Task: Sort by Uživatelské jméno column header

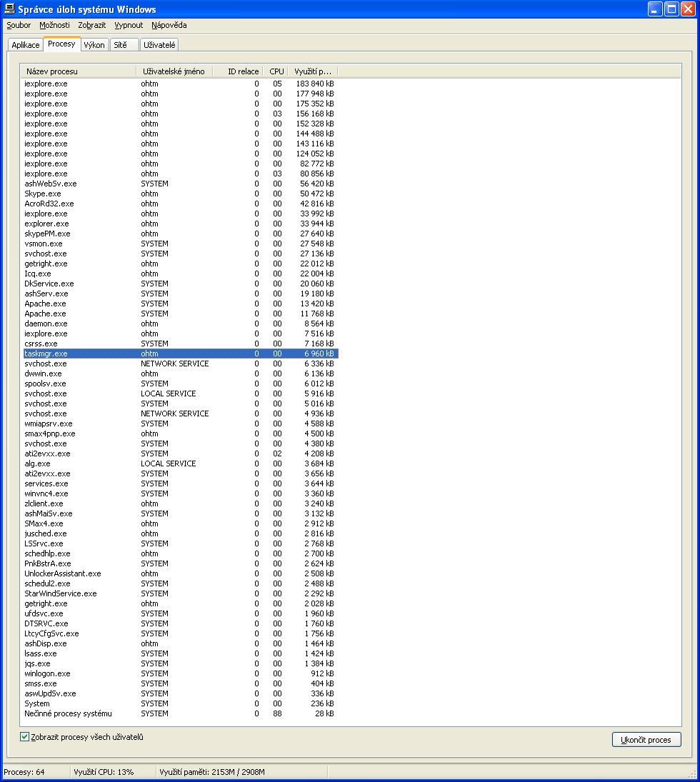Action: pyautogui.click(x=174, y=71)
